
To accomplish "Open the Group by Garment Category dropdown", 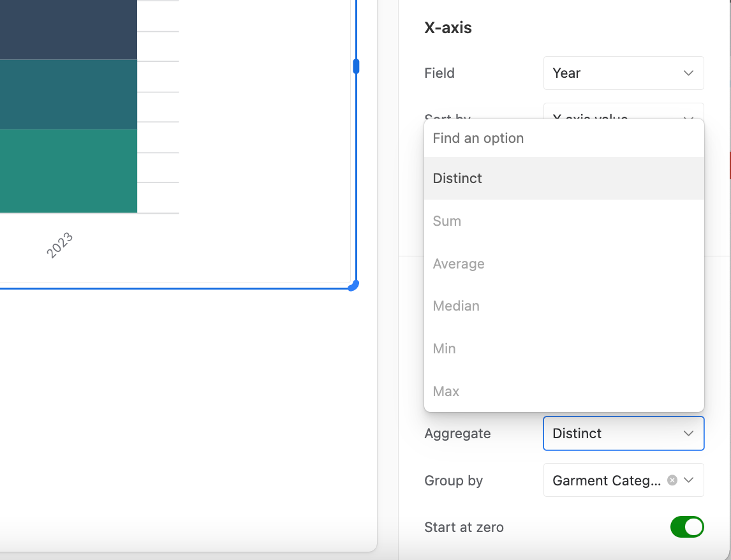I will 623,480.
